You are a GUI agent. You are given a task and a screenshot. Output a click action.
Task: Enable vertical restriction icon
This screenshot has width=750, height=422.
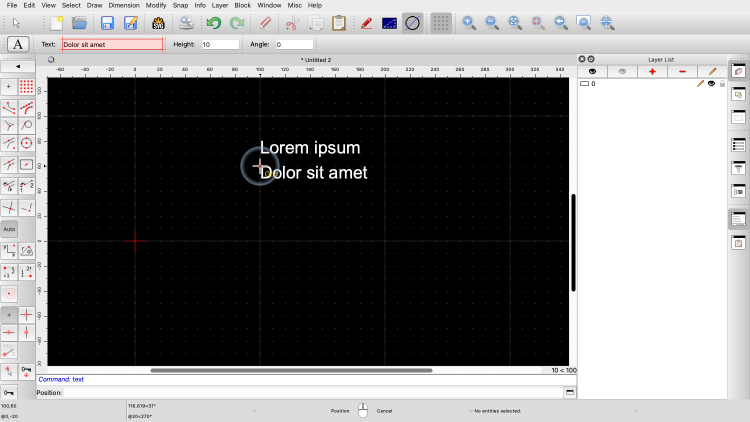tap(26, 333)
